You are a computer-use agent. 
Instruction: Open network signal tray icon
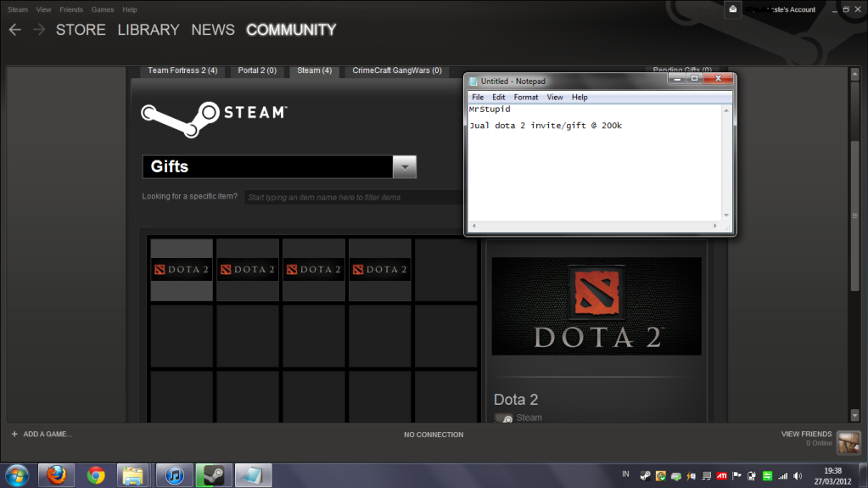click(783, 476)
